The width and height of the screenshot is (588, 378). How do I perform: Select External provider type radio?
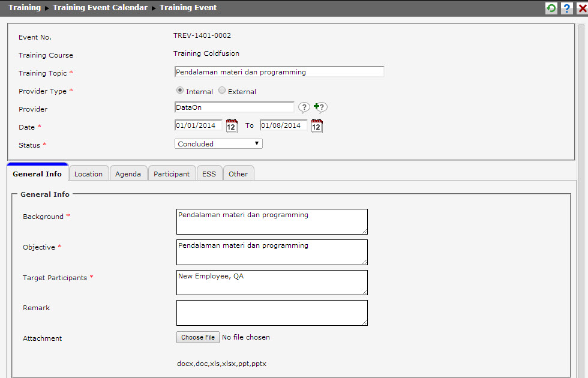(x=222, y=91)
